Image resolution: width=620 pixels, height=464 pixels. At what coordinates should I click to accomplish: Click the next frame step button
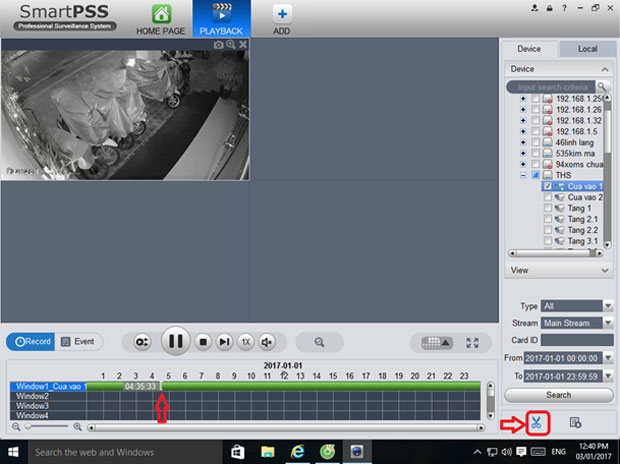click(224, 342)
